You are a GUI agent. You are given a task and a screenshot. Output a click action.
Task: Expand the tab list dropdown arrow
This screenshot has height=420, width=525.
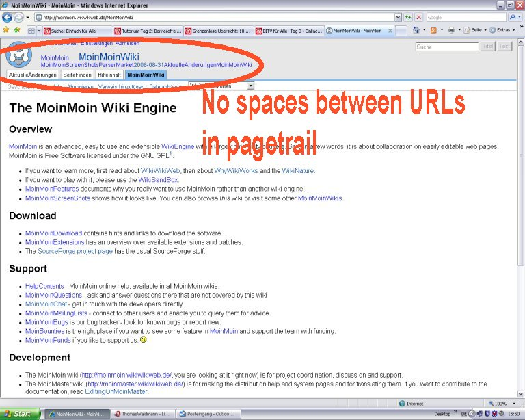tap(39, 31)
